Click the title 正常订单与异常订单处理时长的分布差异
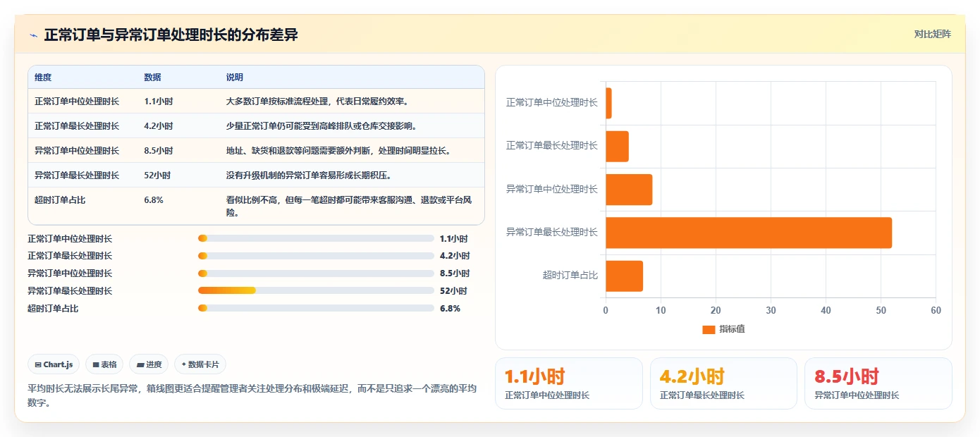980x437 pixels. pyautogui.click(x=171, y=35)
